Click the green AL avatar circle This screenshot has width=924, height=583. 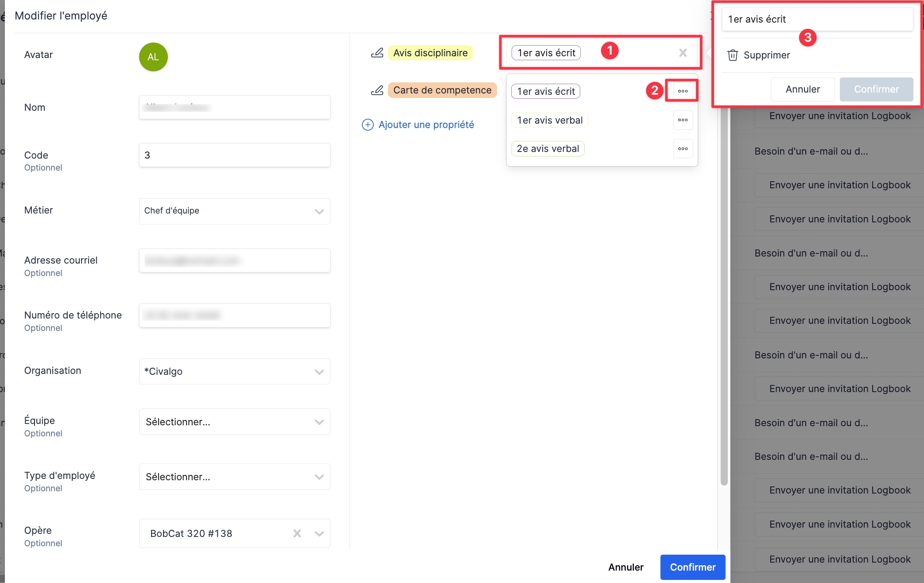[x=153, y=57]
